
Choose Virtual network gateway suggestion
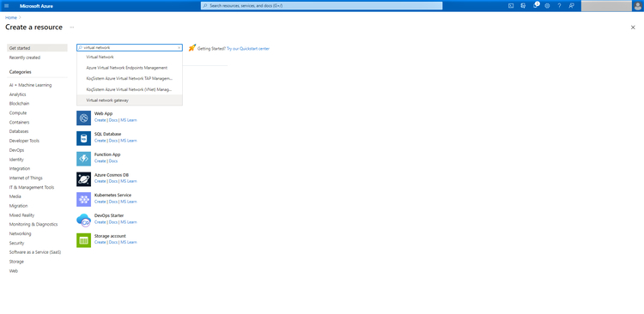[130, 100]
